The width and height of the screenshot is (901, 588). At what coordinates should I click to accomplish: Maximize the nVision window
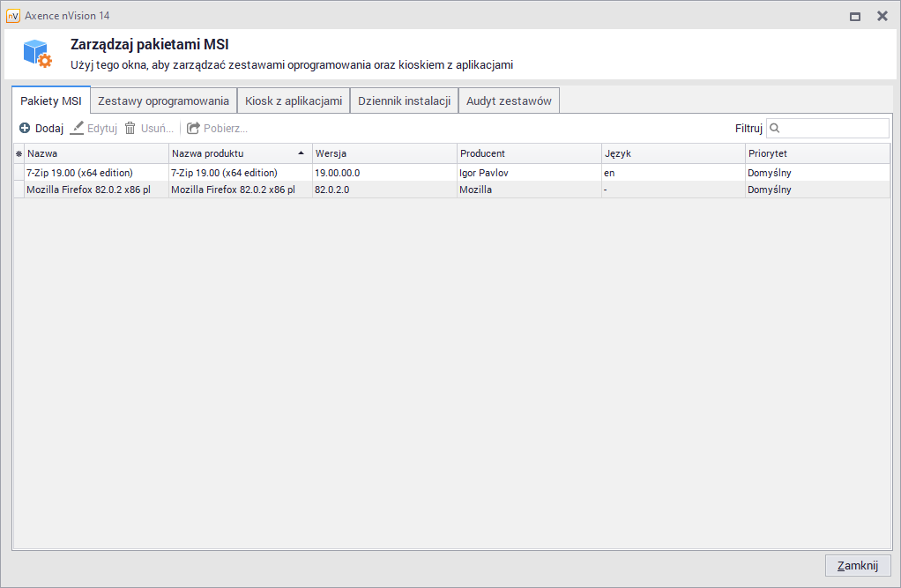pos(854,16)
